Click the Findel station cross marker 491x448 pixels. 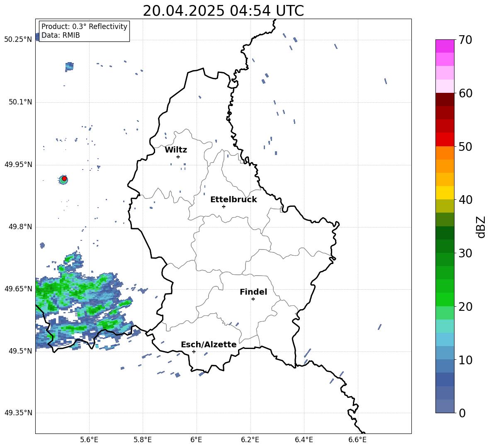tap(253, 299)
